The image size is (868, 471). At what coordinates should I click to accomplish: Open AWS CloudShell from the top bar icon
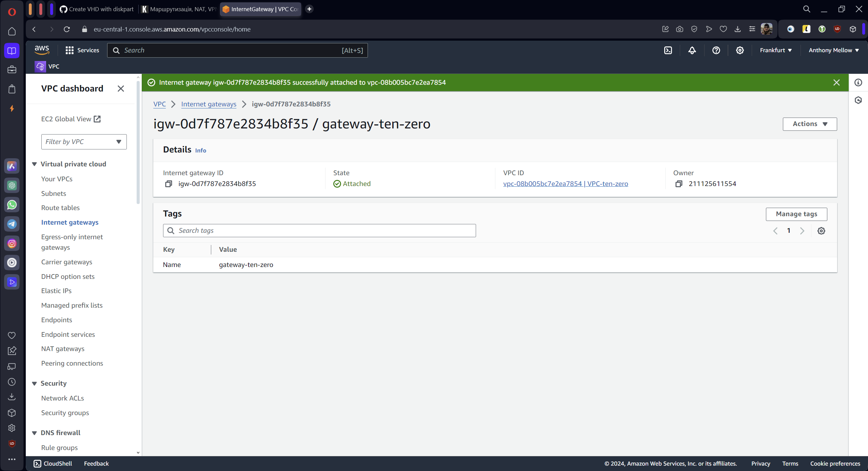[668, 50]
